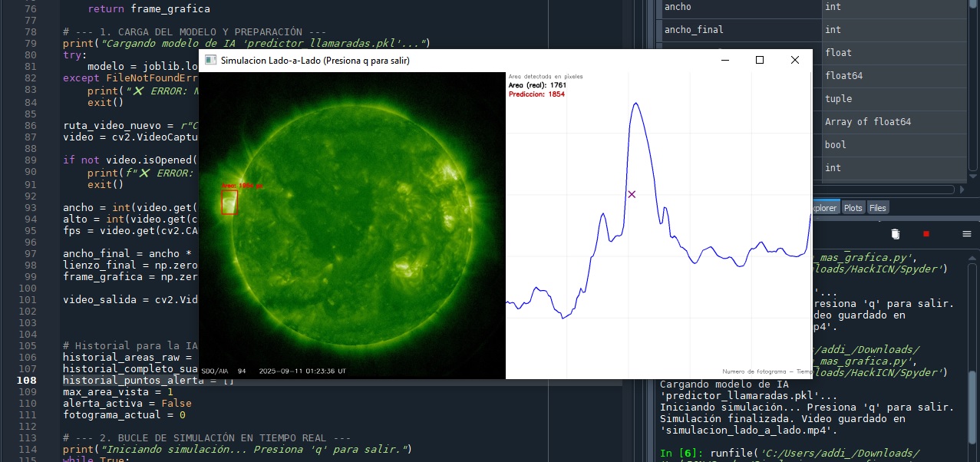Screen dimensions: 980x462
Task: Open the Files tab
Action: [877, 207]
